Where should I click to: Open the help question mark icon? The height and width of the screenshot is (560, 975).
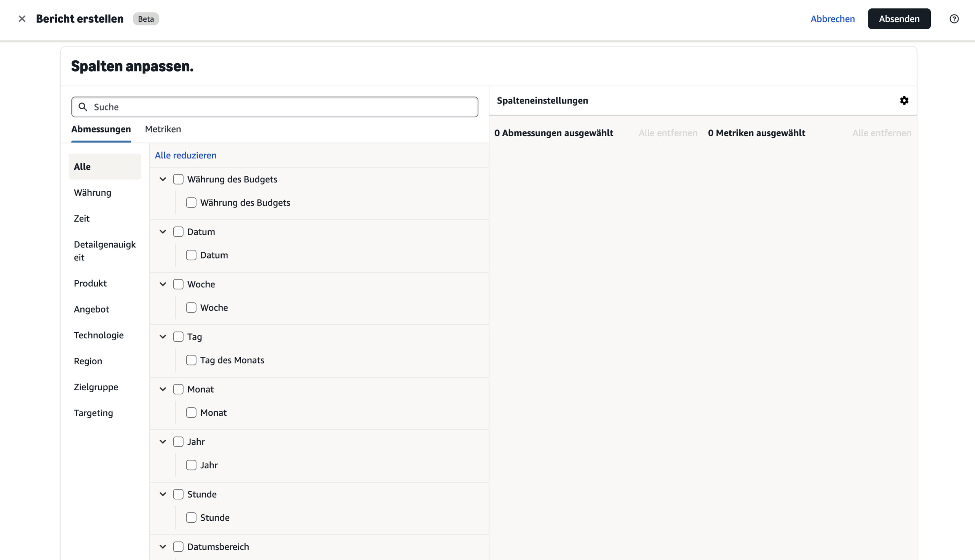pos(954,19)
